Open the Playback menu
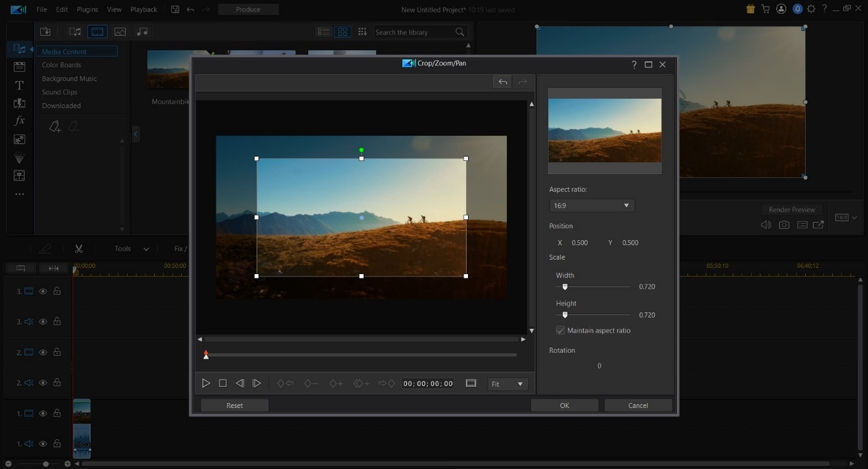 143,9
